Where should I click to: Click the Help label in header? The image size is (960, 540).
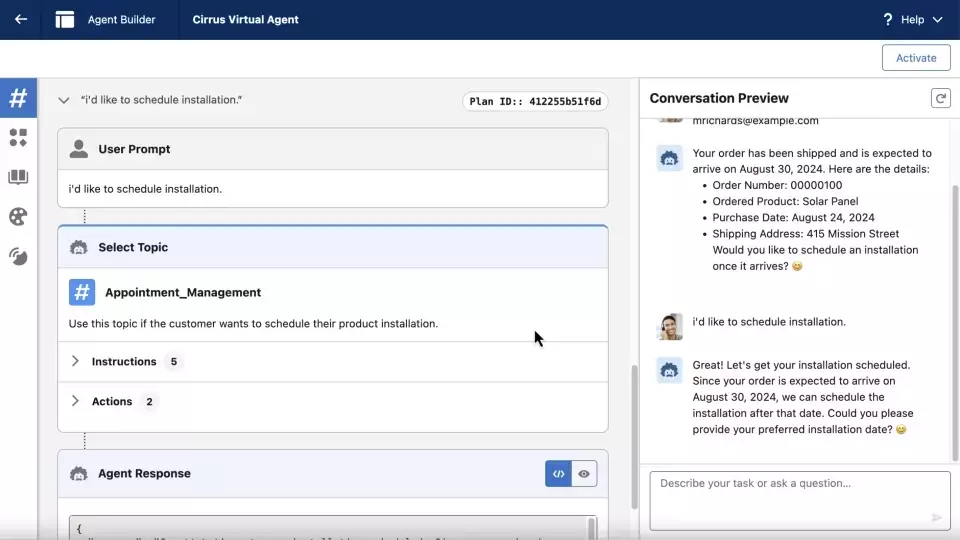tap(912, 20)
